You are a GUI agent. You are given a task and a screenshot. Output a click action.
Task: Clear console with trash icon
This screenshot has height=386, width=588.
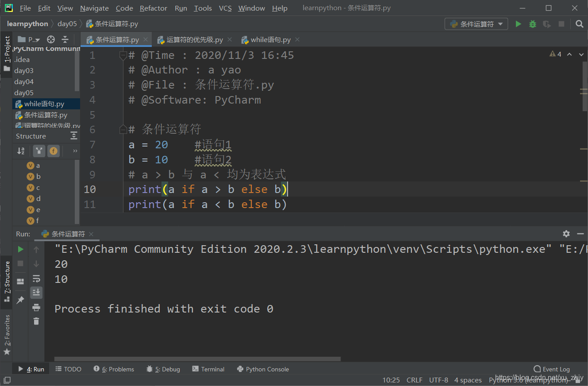(36, 321)
